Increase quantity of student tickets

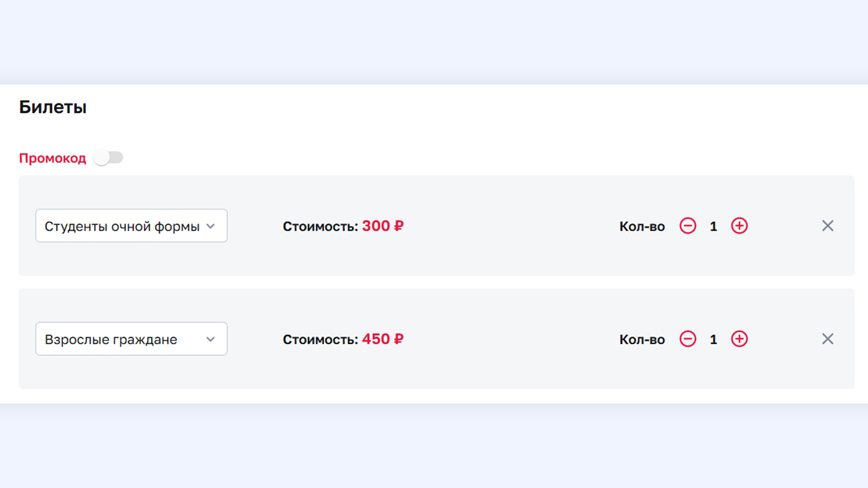click(x=739, y=225)
